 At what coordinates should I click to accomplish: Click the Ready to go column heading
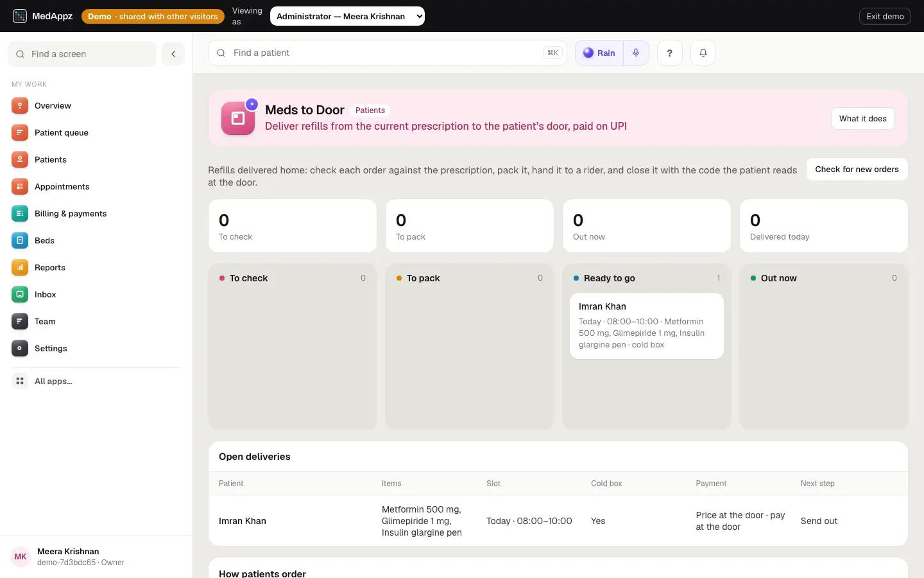pyautogui.click(x=609, y=278)
